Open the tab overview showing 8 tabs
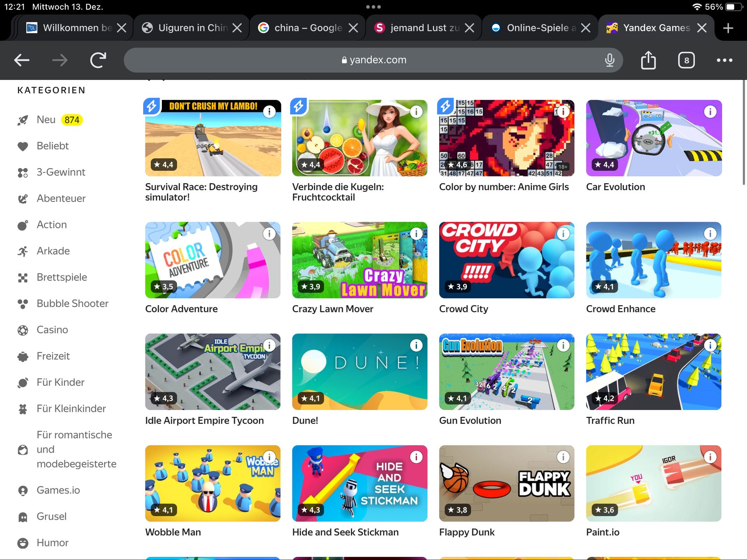This screenshot has width=747, height=560. click(x=686, y=60)
